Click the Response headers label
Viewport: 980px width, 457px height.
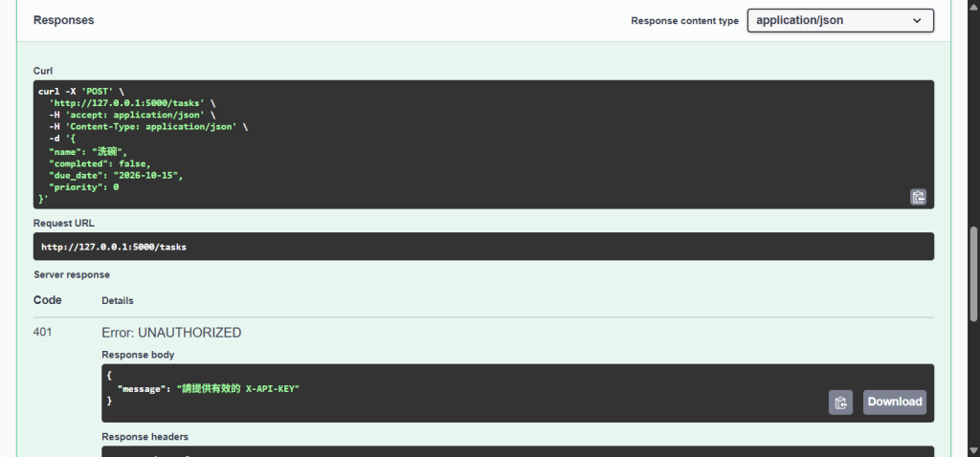click(145, 436)
